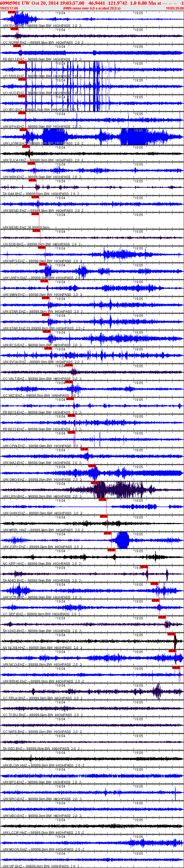This screenshot has width=184, height=868.
Task: Select the red pick flag on UW GMO trace
Action: [x=92, y=466]
